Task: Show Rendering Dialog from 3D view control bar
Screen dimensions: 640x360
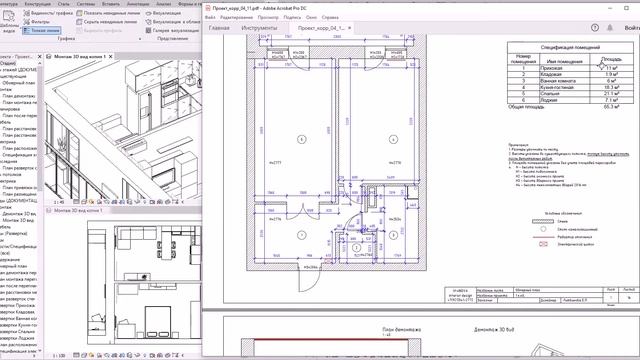Action: [107, 202]
